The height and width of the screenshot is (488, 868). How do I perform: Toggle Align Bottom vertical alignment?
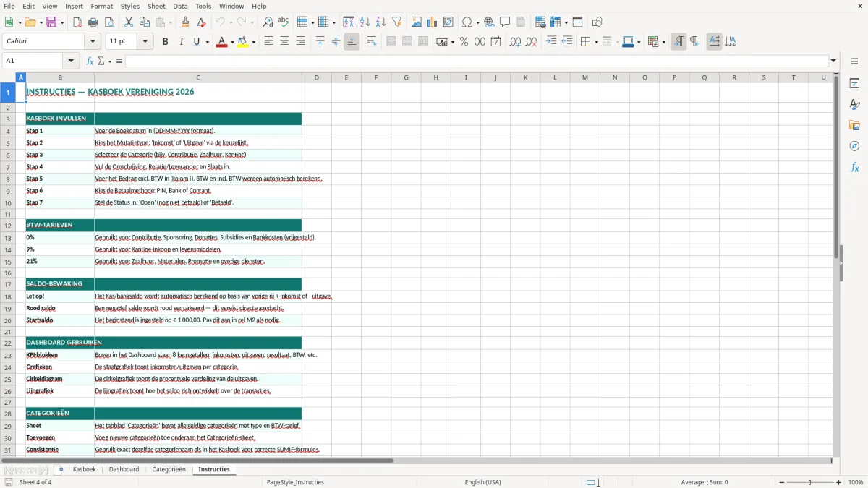(352, 42)
